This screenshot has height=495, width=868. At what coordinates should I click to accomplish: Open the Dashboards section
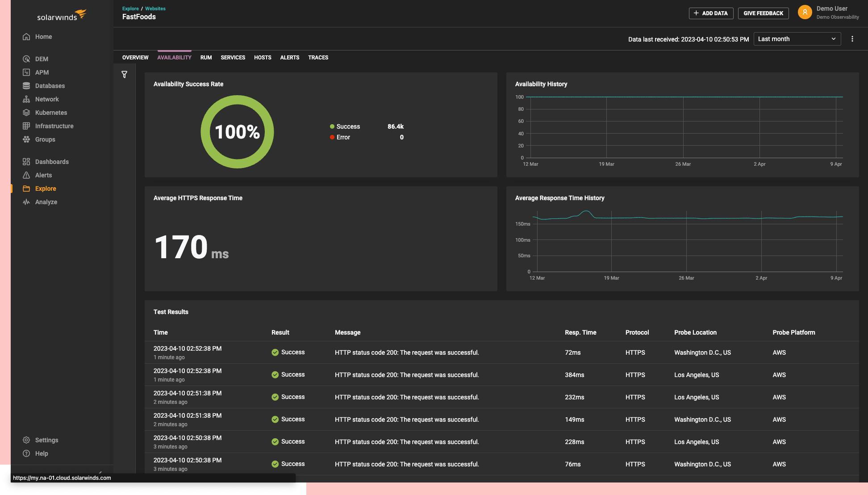coord(52,161)
